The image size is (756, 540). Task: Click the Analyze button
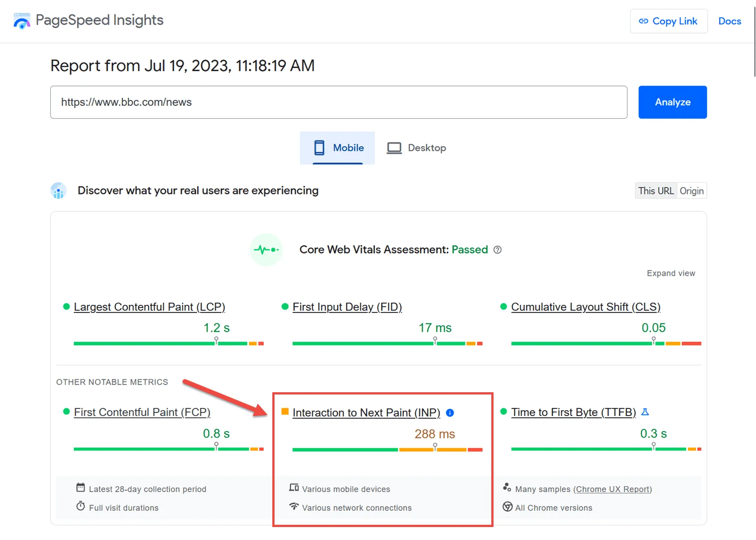(x=673, y=102)
